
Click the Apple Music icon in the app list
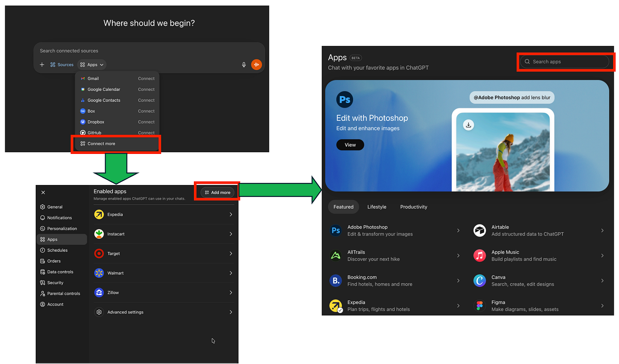480,256
